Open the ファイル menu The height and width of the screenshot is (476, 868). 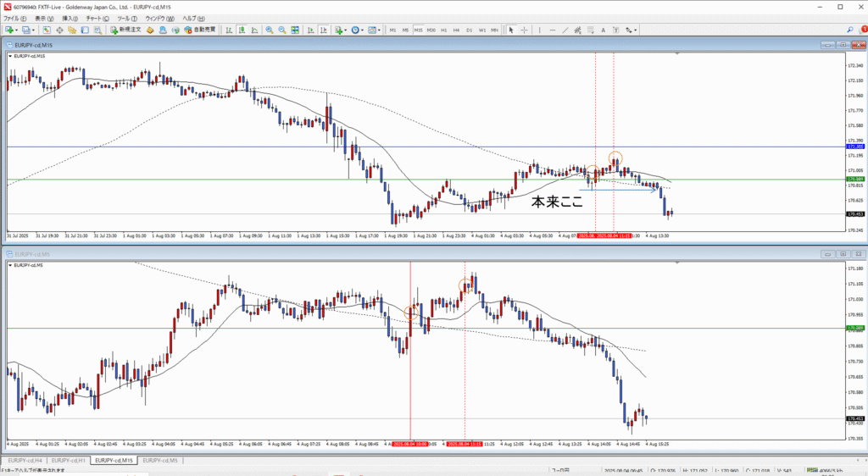click(14, 19)
